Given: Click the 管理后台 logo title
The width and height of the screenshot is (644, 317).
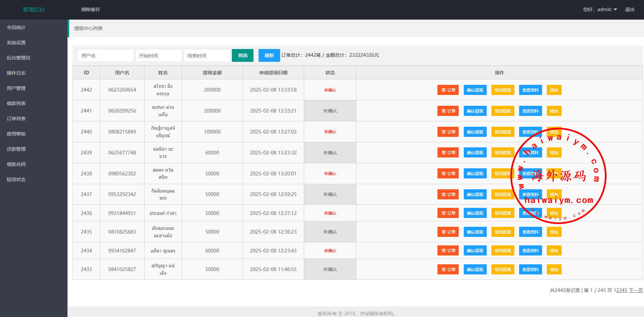Looking at the screenshot, I should pos(33,9).
